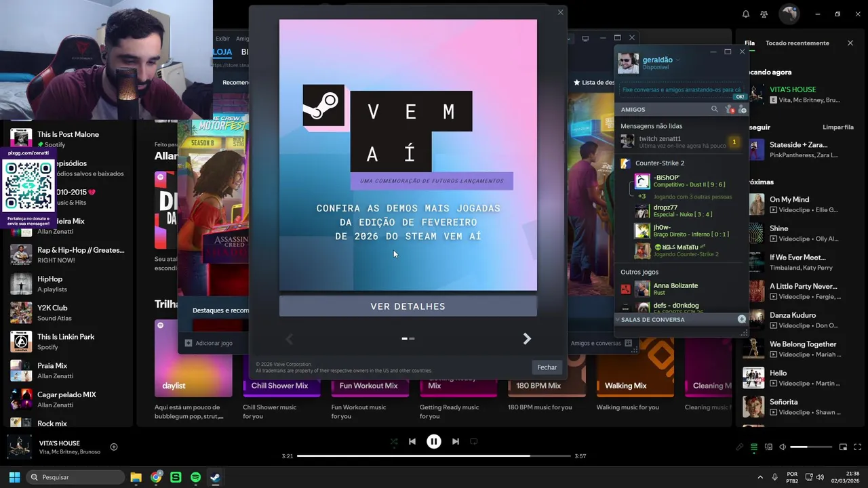The image size is (868, 488).
Task: Open the daylist playlist card
Action: coord(193,369)
